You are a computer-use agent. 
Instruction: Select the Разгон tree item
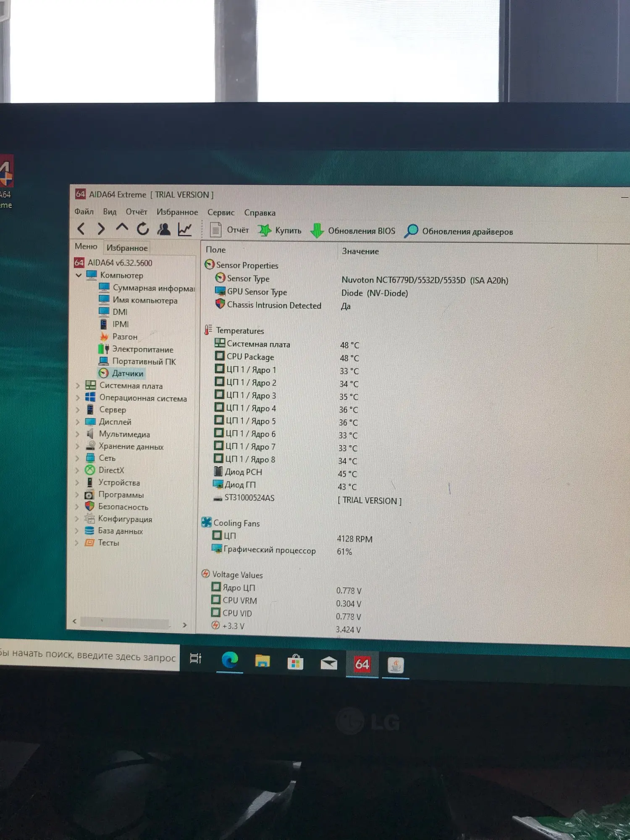pyautogui.click(x=118, y=336)
